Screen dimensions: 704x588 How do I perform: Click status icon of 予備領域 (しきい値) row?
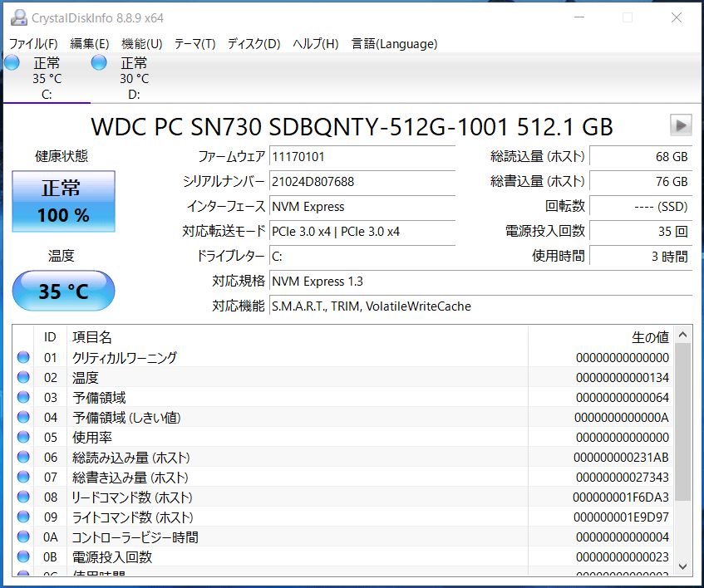click(x=23, y=417)
